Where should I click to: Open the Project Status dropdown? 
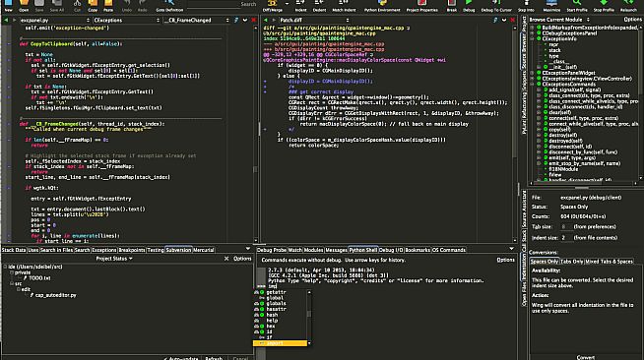coord(114,259)
